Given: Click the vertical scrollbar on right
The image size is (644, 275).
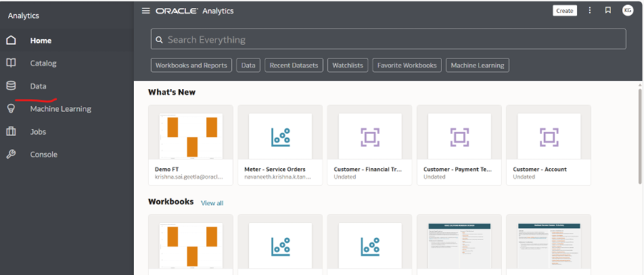Looking at the screenshot, I should (640, 135).
